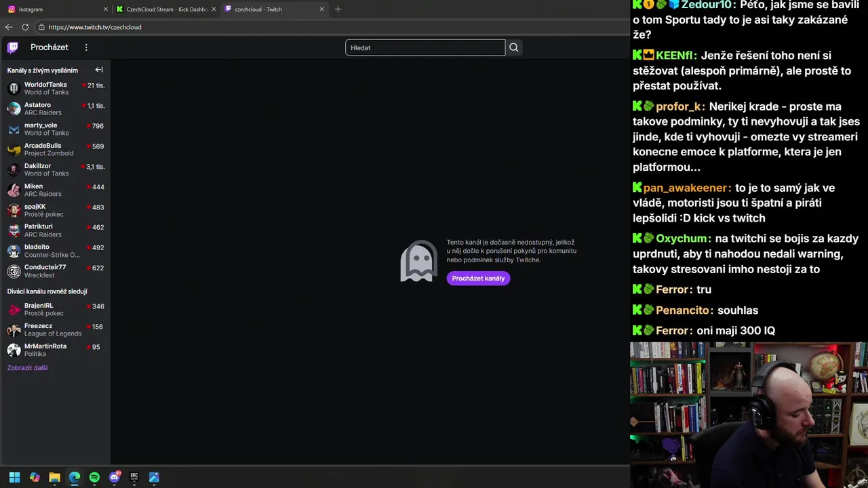Open Copilot from the taskbar
The height and width of the screenshot is (488, 868).
[35, 477]
